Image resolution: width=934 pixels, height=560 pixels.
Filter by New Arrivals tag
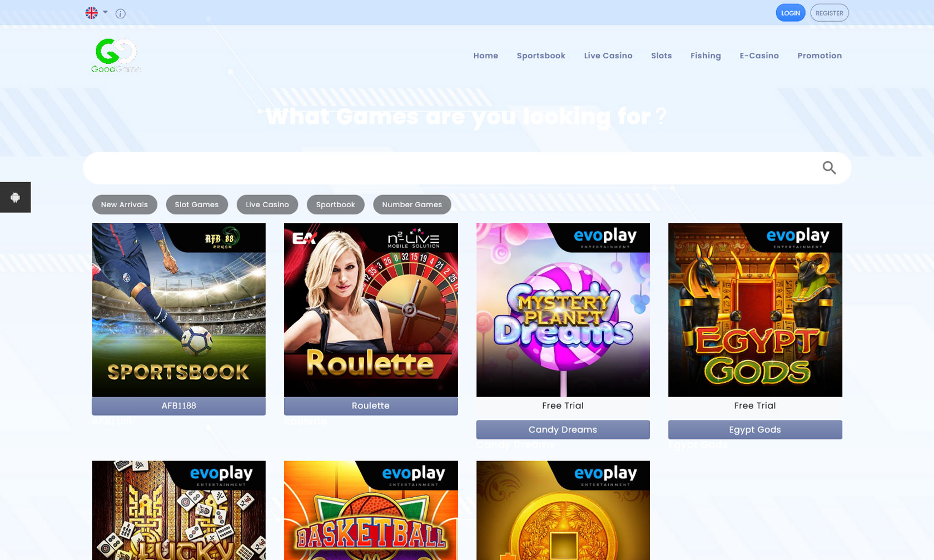125,204
